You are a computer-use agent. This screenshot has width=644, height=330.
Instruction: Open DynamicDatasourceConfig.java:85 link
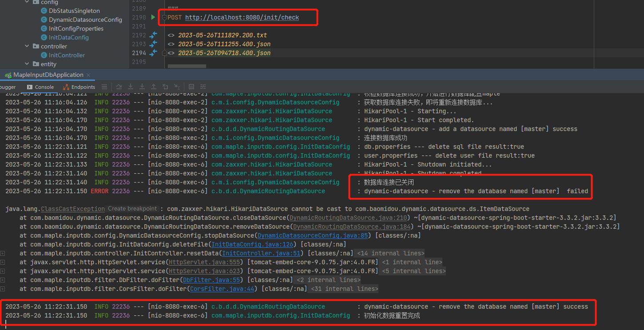click(x=312, y=235)
